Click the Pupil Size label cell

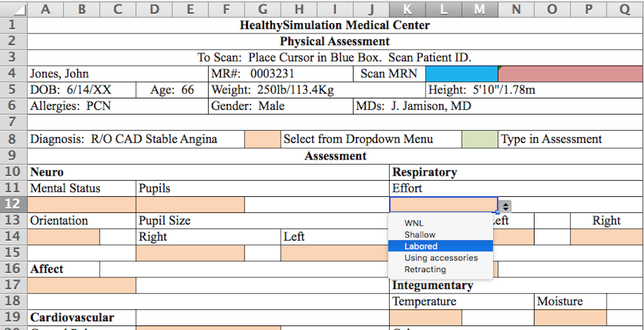[x=263, y=221]
